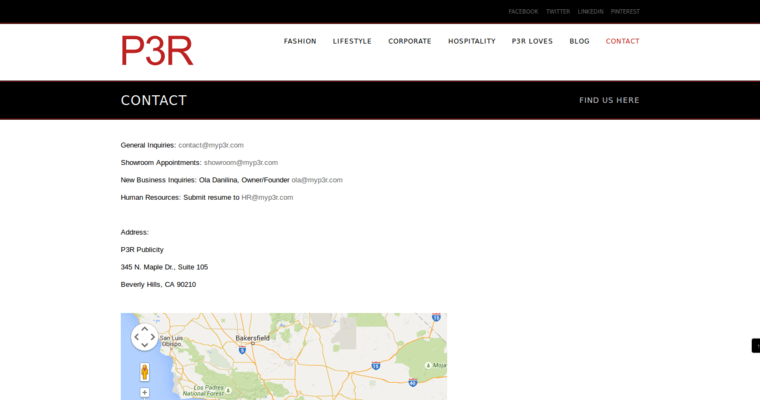The width and height of the screenshot is (760, 400).
Task: Email ola@myp3r.com for new business
Action: pyautogui.click(x=317, y=180)
